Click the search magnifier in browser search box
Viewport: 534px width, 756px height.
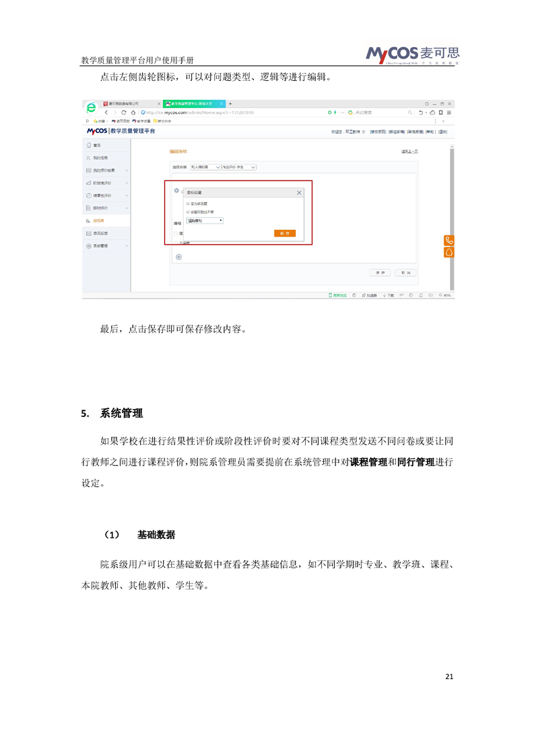410,113
